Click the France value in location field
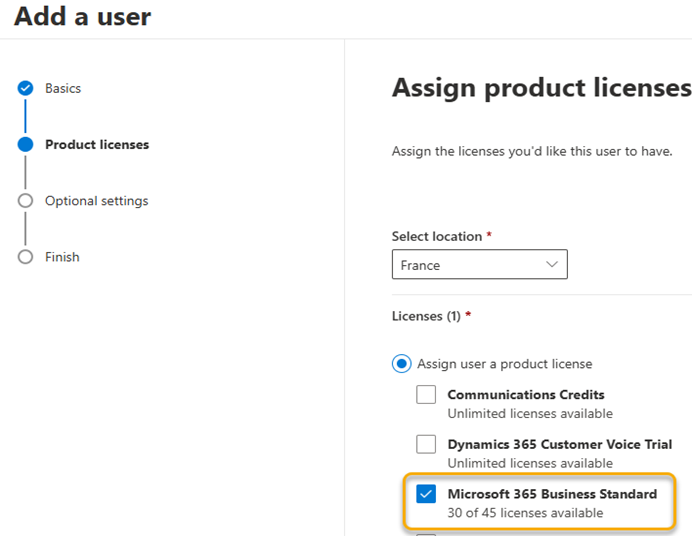Viewport: 692px width, 536px height. pyautogui.click(x=420, y=265)
